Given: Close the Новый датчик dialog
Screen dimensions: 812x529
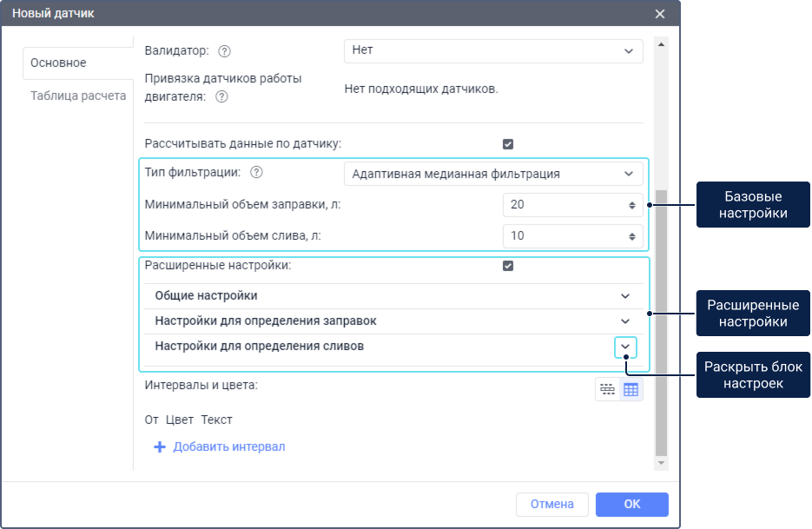Looking at the screenshot, I should 660,14.
